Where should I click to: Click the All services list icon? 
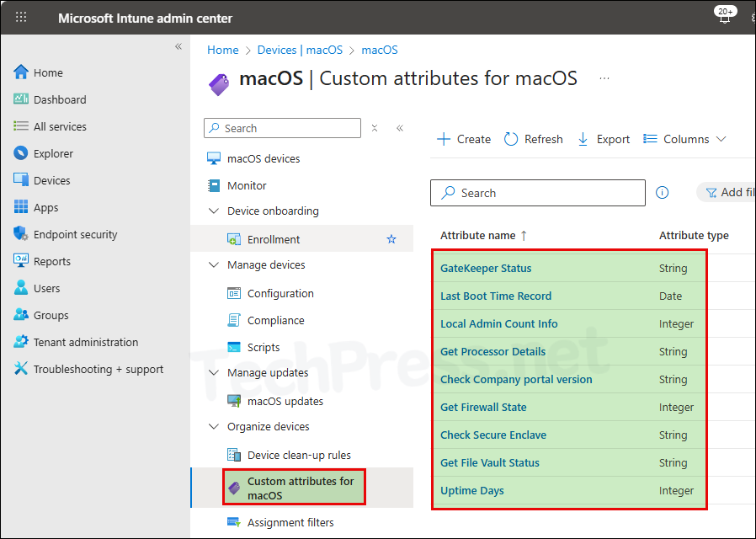[21, 126]
